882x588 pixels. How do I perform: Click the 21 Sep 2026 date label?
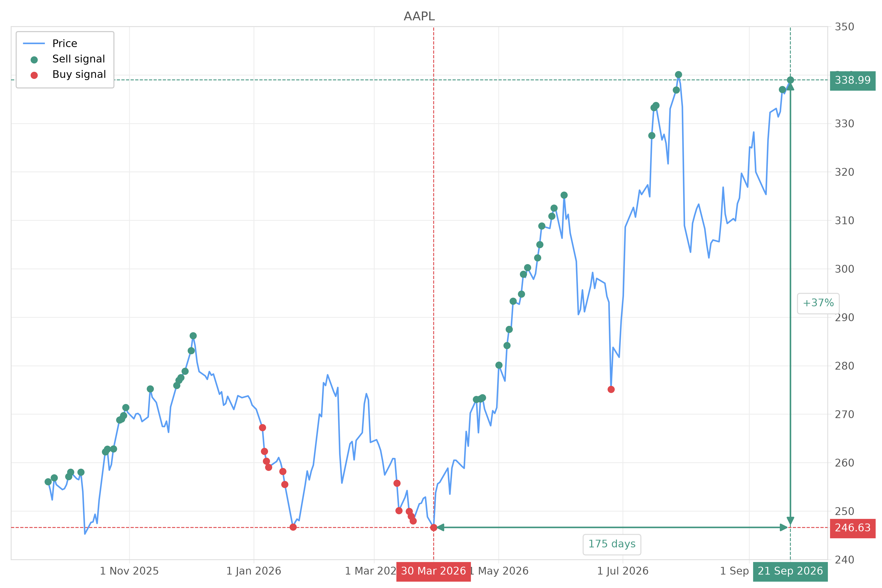point(790,571)
